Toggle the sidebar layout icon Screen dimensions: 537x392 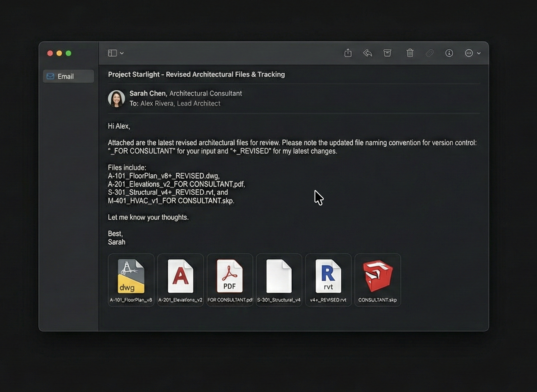tap(112, 53)
